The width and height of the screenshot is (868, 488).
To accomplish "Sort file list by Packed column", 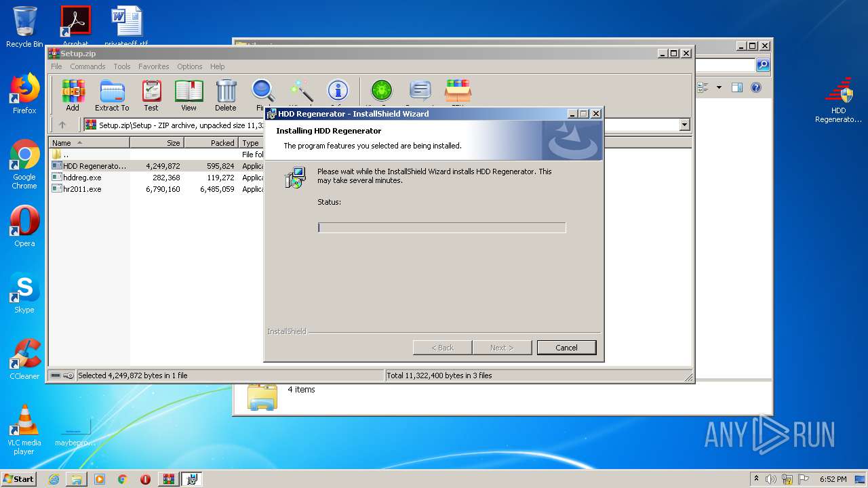I will [x=211, y=143].
